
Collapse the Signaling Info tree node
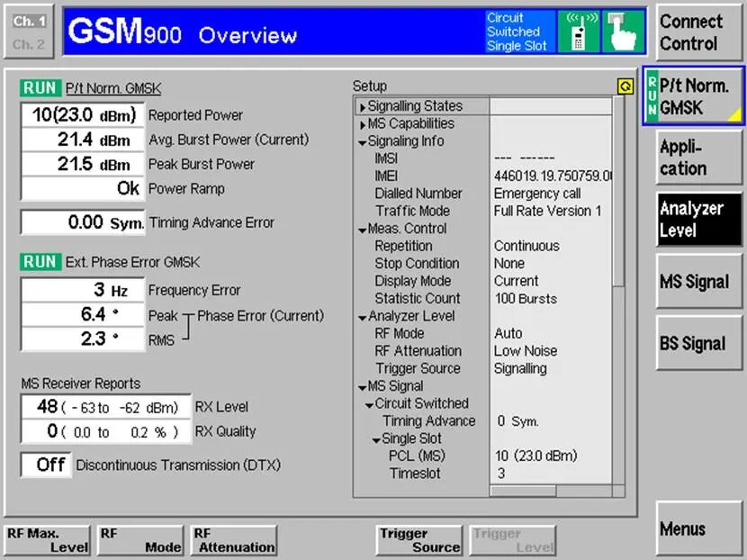[363, 142]
